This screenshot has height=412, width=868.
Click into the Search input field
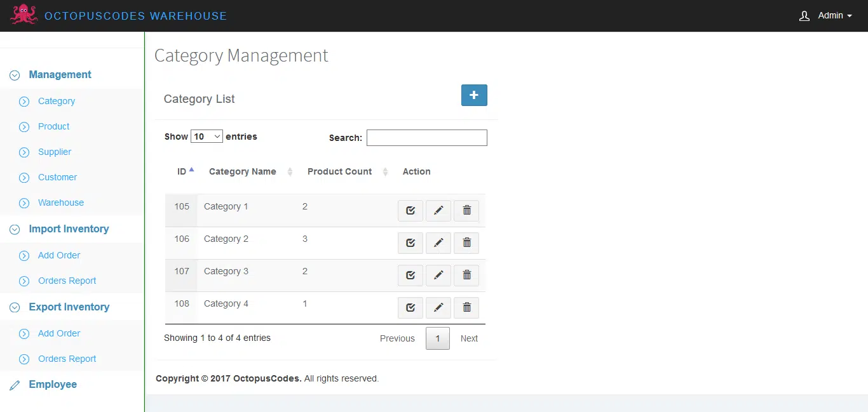point(426,138)
